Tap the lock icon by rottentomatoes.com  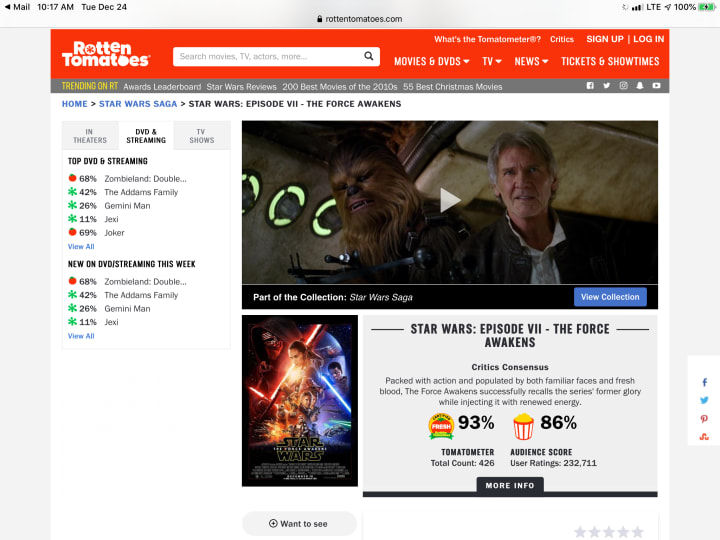(x=320, y=19)
